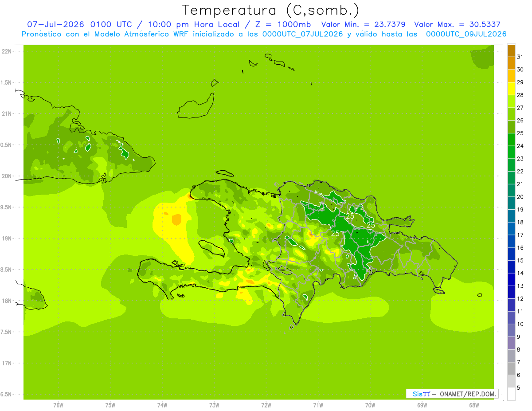This screenshot has width=532, height=411.
Task: Click legend value 30
Action: pos(520,70)
